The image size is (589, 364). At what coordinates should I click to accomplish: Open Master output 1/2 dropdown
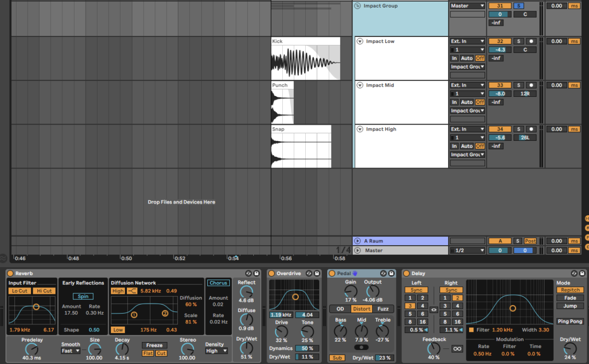point(467,250)
